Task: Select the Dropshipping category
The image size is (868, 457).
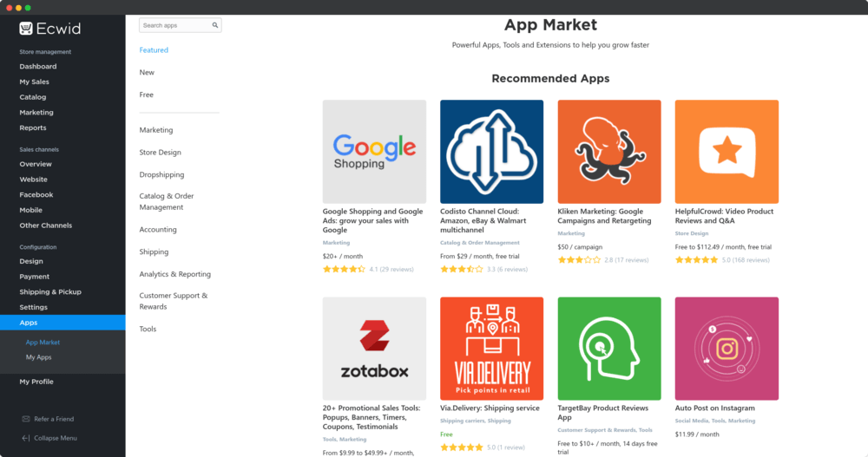Action: 161,174
